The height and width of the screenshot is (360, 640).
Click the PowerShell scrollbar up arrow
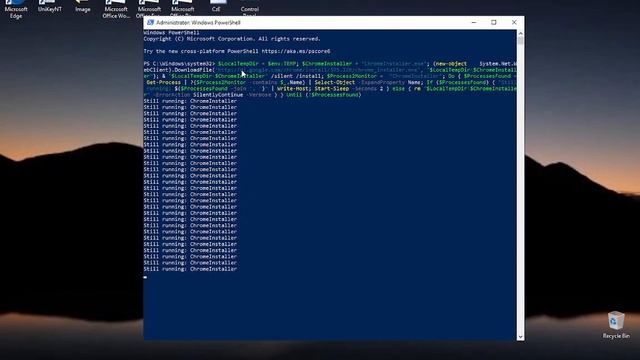click(x=520, y=33)
